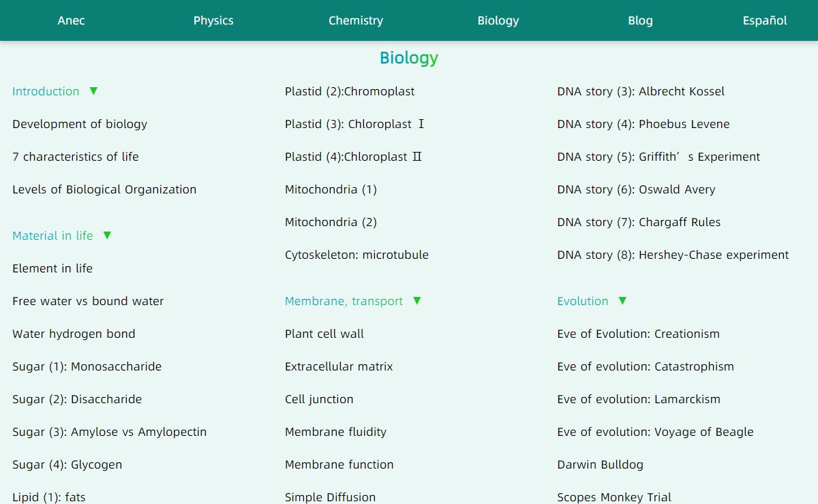Open Eve of evolution: Catastrophism
Image resolution: width=818 pixels, height=504 pixels.
pos(646,366)
